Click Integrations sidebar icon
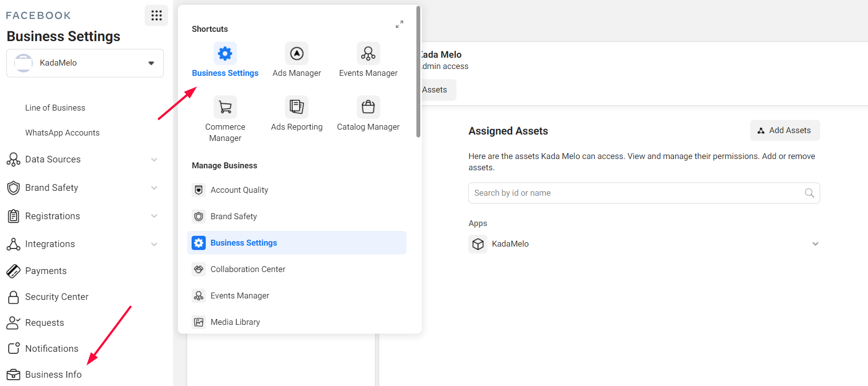The height and width of the screenshot is (386, 868). (14, 244)
